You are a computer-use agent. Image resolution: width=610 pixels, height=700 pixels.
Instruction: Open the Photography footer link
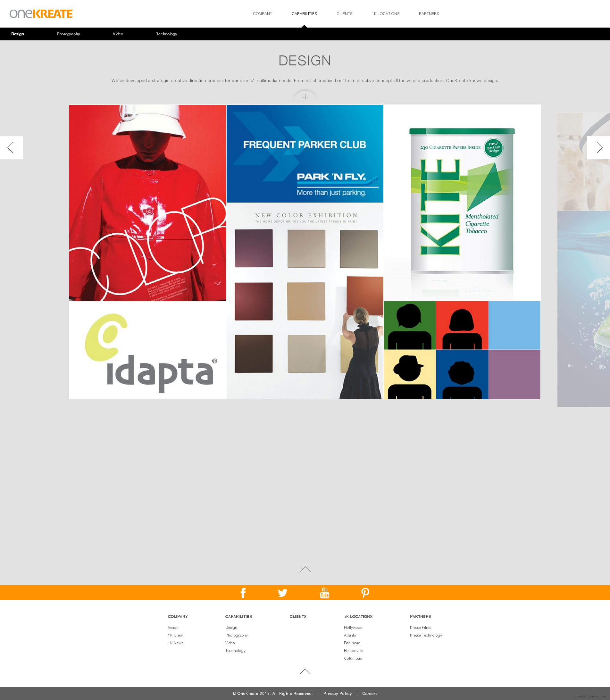click(237, 635)
